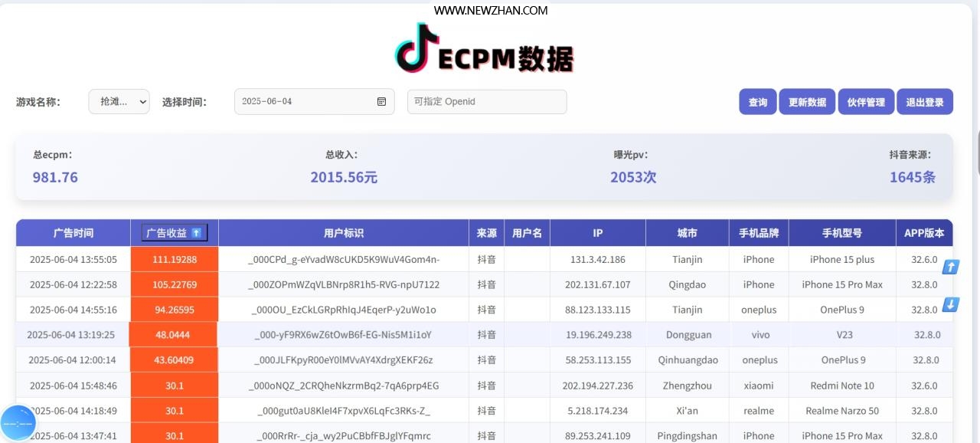Click timestamp 2025-06-04 12:00:14
Viewport: 980px width, 443px height.
pyautogui.click(x=72, y=360)
